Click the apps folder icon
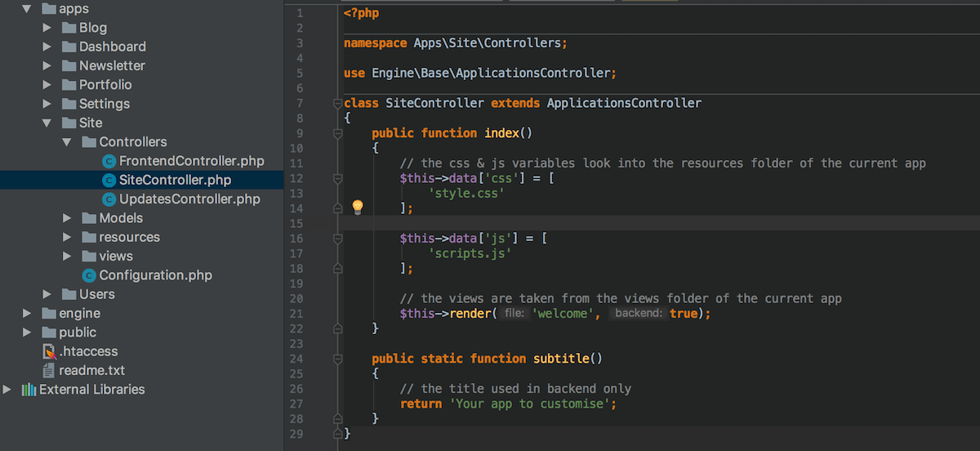Viewport: 980px width, 451px height. (x=48, y=9)
